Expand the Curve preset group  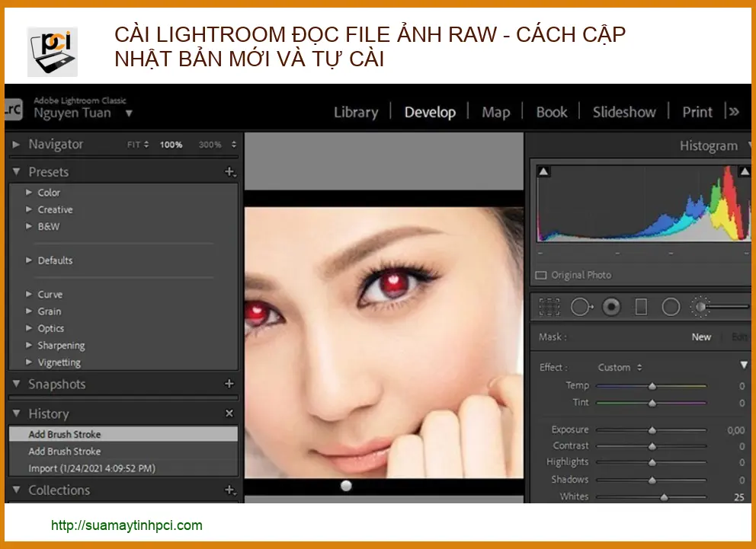click(x=29, y=294)
